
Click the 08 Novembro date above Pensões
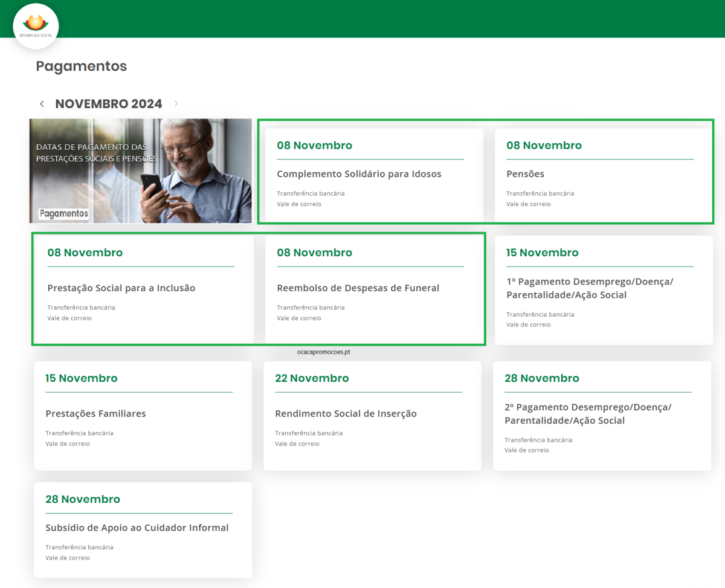[544, 146]
